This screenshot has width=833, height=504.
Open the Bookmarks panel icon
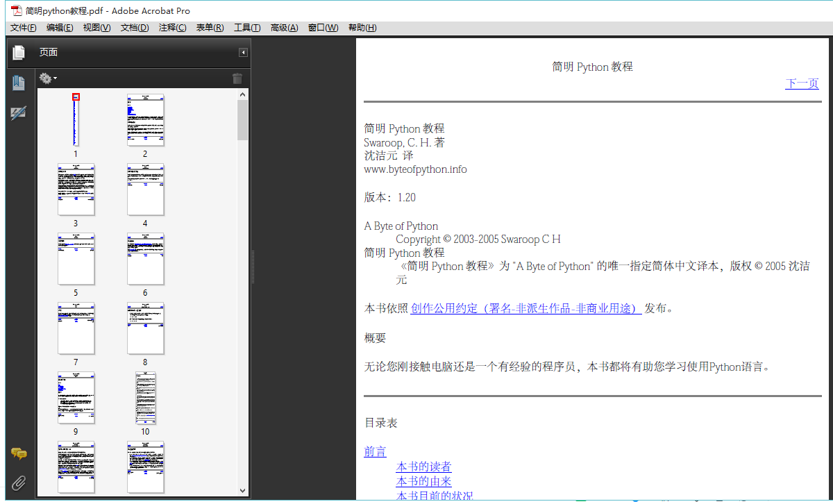tap(19, 83)
